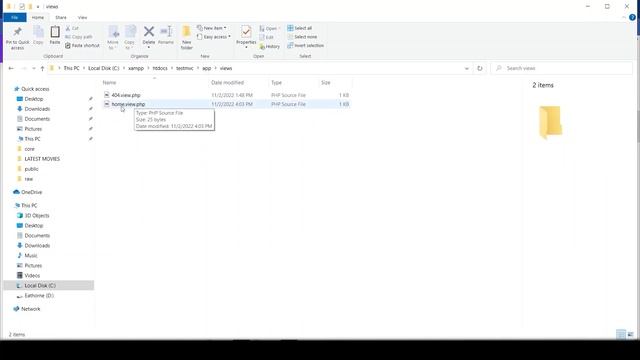Select Network in sidebar
The image size is (640, 360).
tap(31, 309)
